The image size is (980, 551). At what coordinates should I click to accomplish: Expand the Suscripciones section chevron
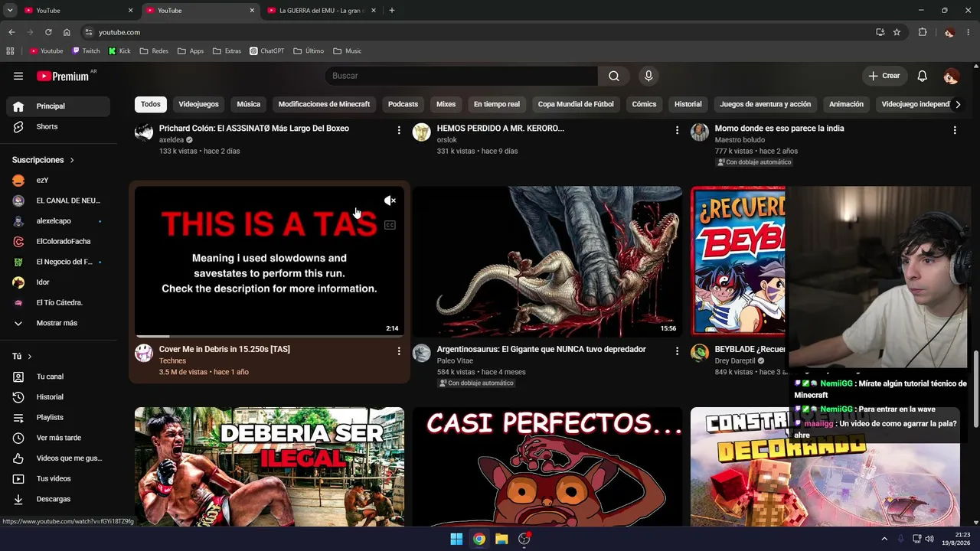click(72, 160)
